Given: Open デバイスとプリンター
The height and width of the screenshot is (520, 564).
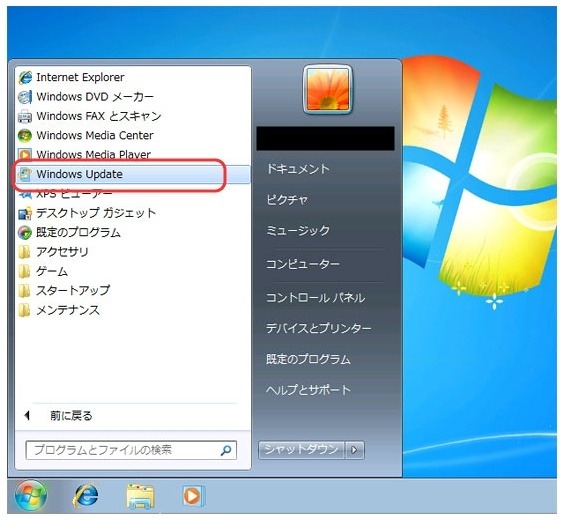Looking at the screenshot, I should pos(318,328).
